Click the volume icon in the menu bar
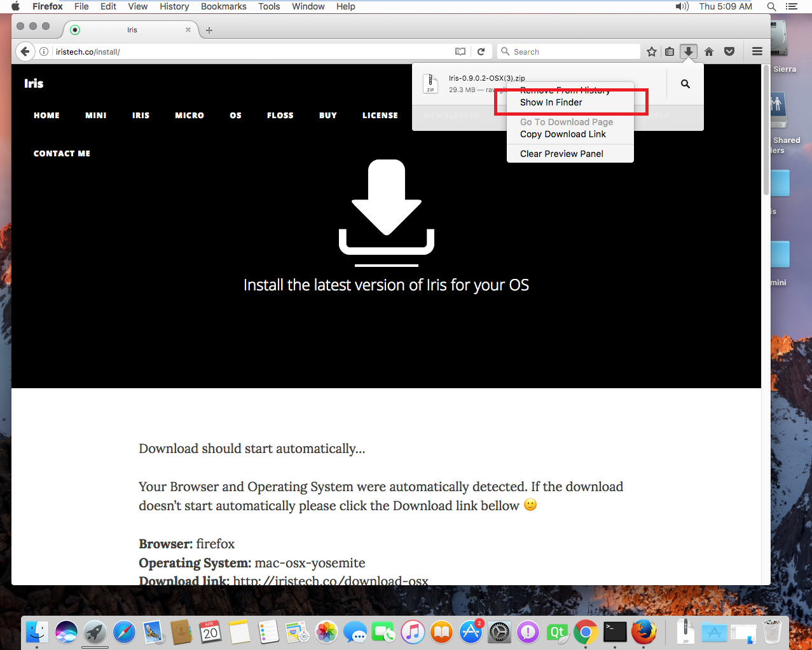812x650 pixels. tap(682, 6)
